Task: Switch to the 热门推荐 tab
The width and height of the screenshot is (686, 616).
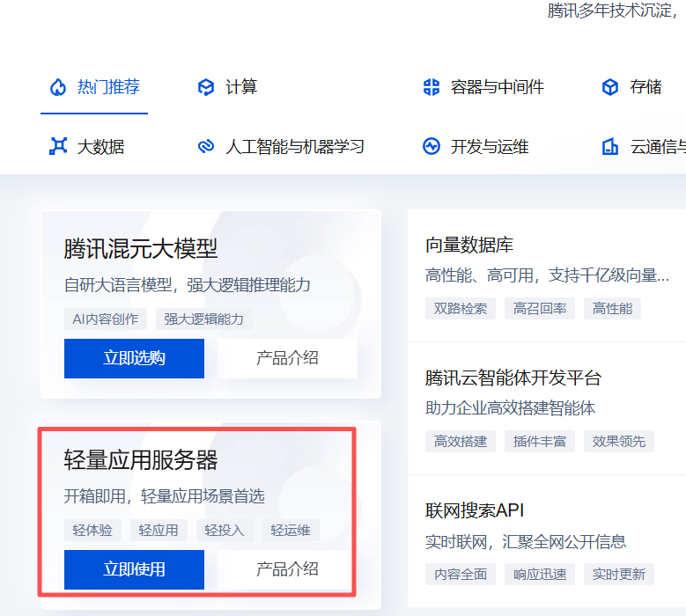Action: (x=94, y=87)
